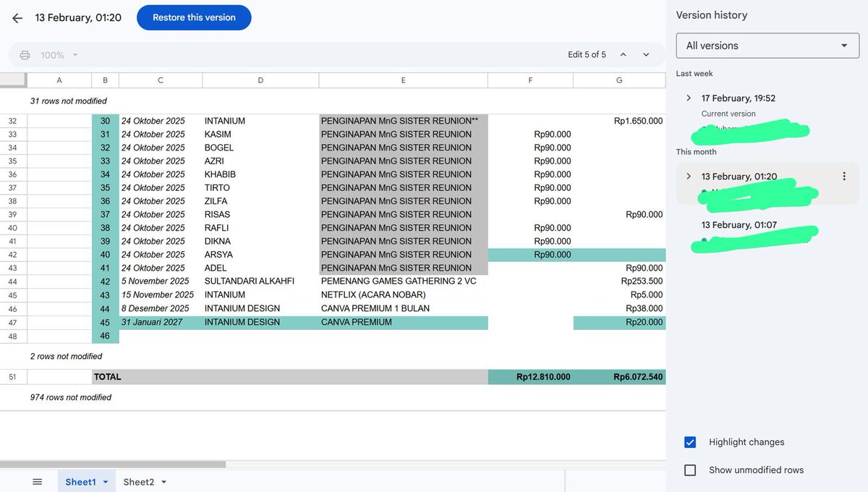
Task: Click the date cell 31 Januari 2027
Action: click(x=161, y=322)
